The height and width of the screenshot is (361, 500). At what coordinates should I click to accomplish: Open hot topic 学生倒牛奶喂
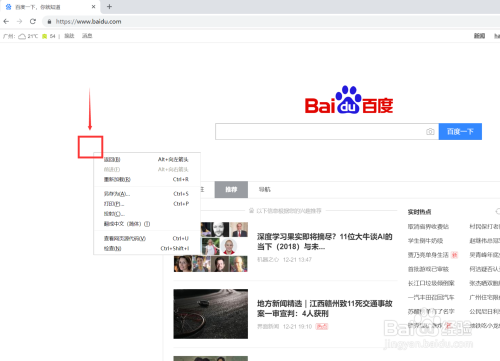pos(425,241)
